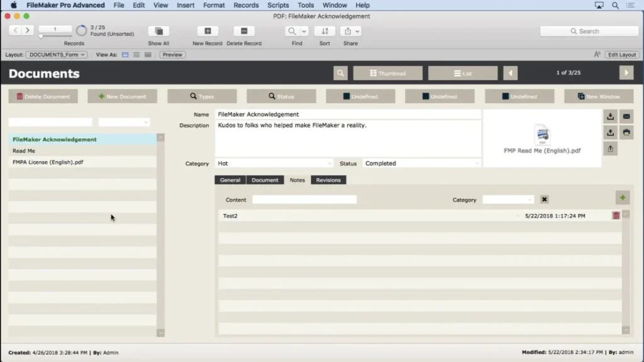Open the notes Category filter dropdown
This screenshot has height=362, width=644.
[508, 200]
